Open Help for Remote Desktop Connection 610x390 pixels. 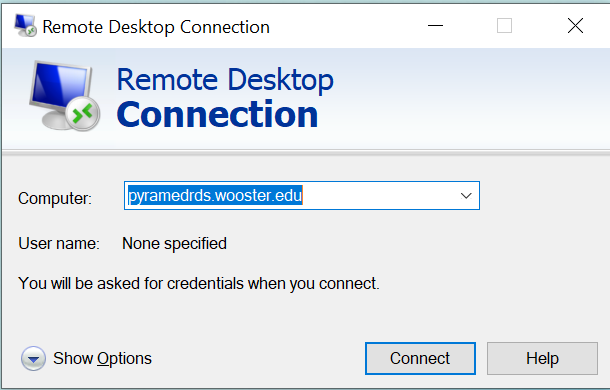click(x=542, y=358)
